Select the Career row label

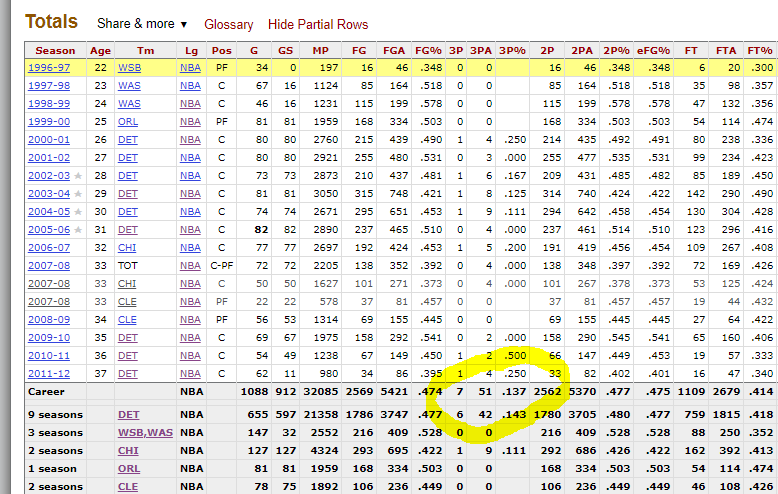pyautogui.click(x=46, y=392)
